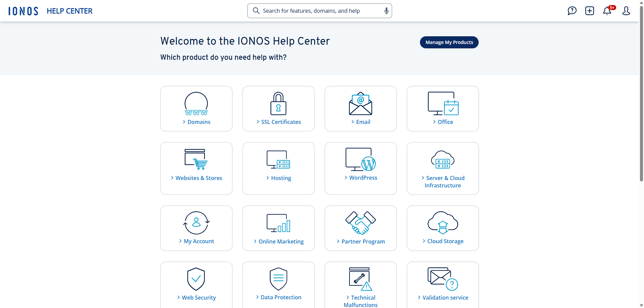Click the scrollbar down arrow
644x308 pixels.
641,305
